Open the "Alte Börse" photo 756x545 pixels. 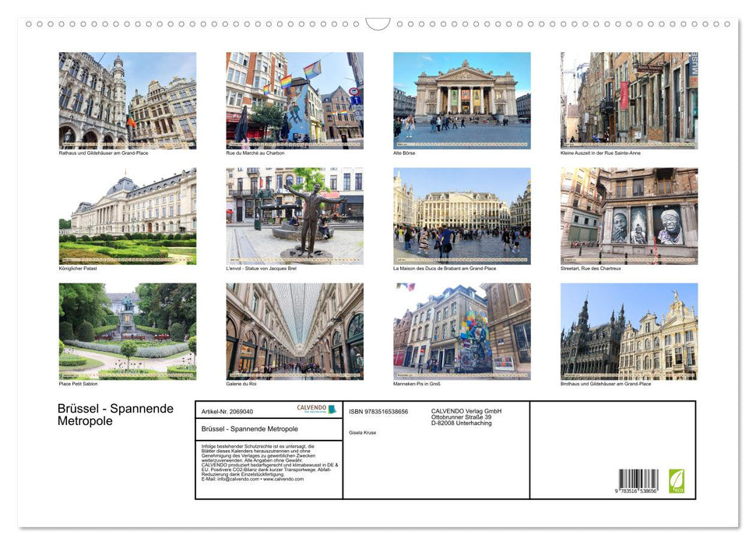(x=461, y=101)
